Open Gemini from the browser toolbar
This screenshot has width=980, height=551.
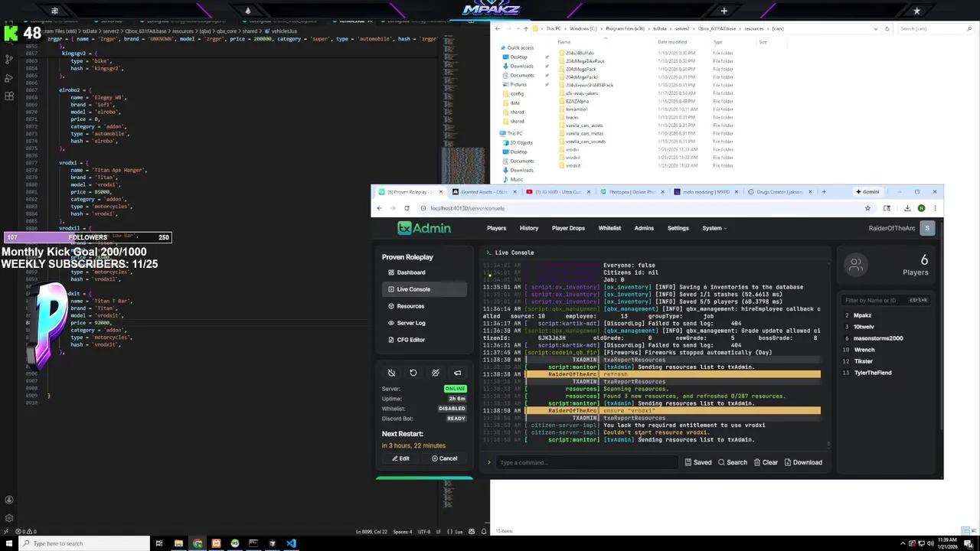click(x=867, y=192)
